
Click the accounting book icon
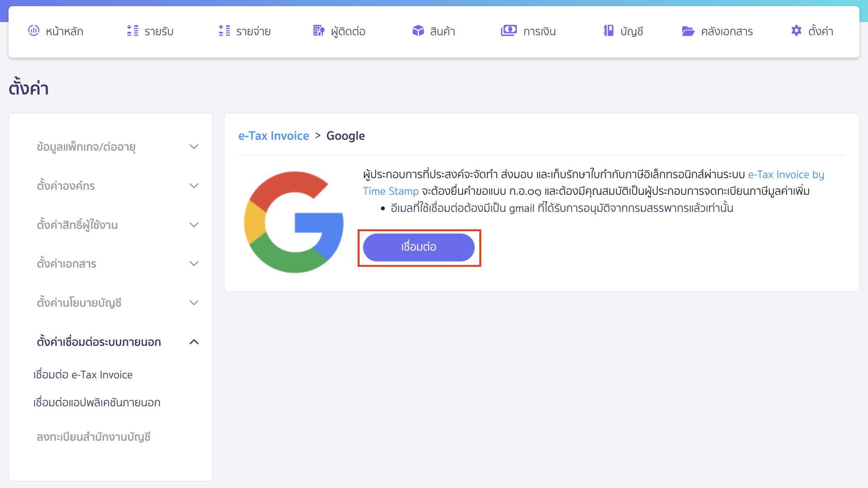click(x=608, y=31)
